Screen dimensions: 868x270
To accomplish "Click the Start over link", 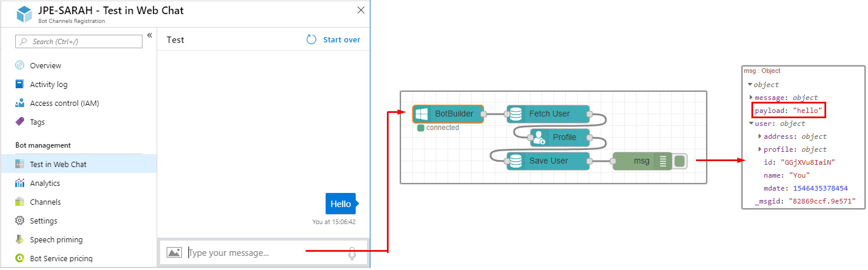I will [x=342, y=39].
